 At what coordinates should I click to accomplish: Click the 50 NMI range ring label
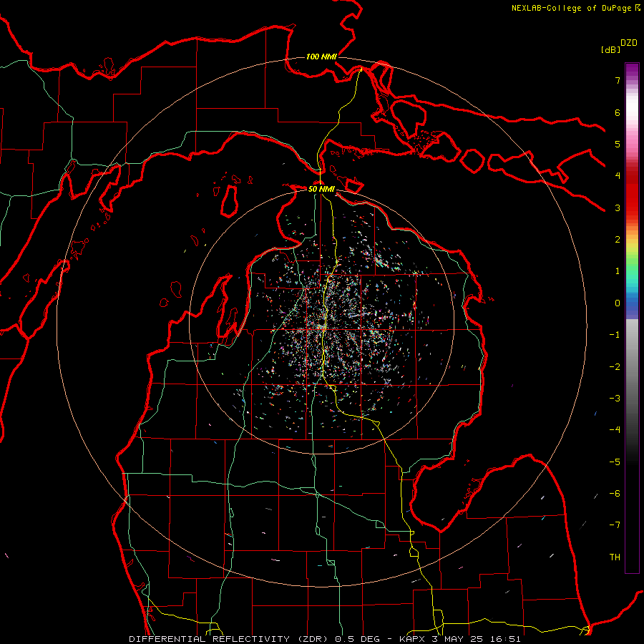[x=321, y=189]
